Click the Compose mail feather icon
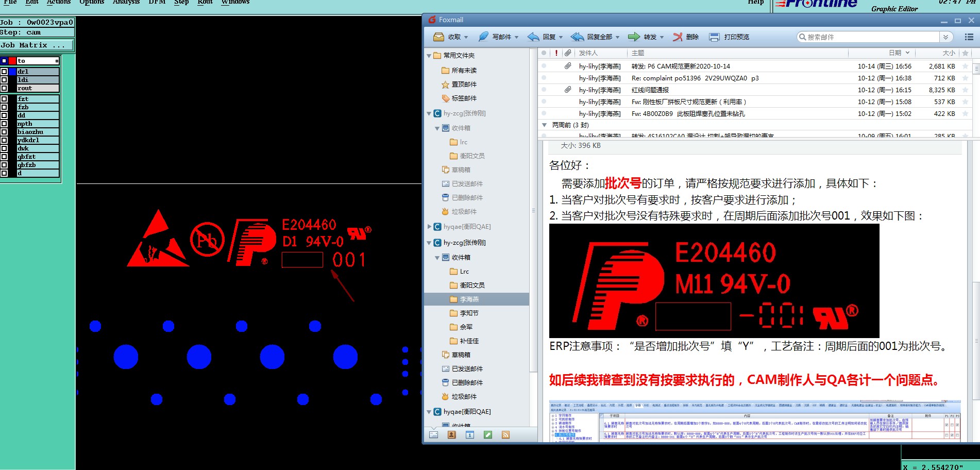980x470 pixels. click(483, 37)
